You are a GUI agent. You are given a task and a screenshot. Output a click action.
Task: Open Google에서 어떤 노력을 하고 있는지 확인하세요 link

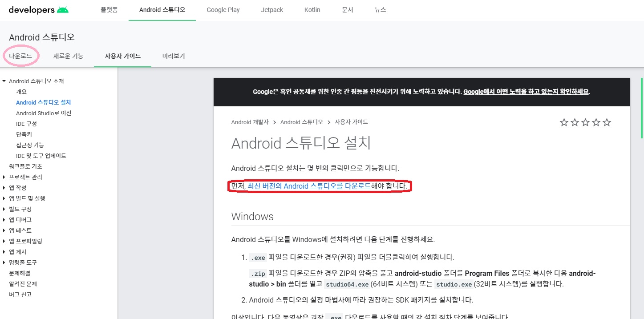pyautogui.click(x=526, y=92)
